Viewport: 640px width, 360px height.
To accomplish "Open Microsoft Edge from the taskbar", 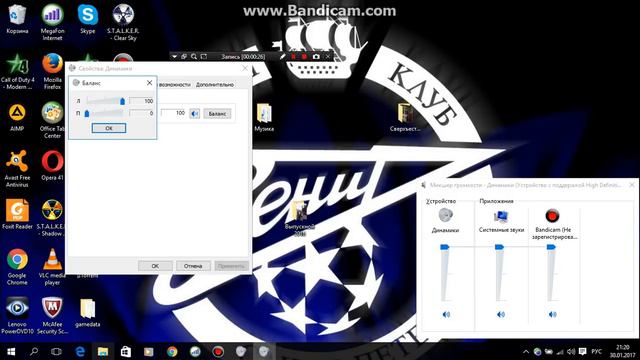I will click(80, 351).
